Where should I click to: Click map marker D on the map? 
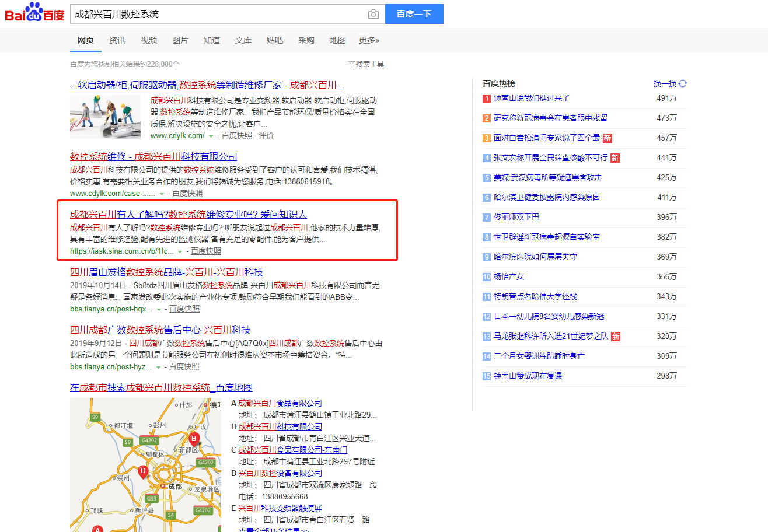pos(142,472)
